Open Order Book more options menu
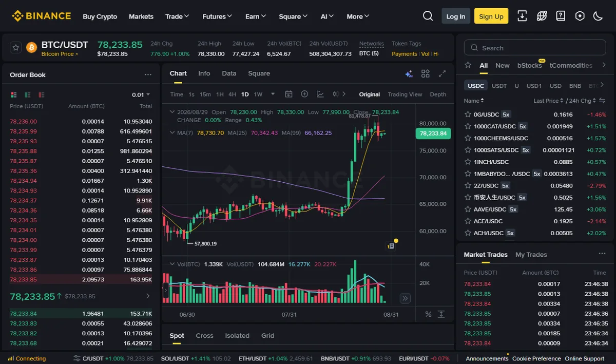Image resolution: width=616 pixels, height=364 pixels. click(148, 74)
